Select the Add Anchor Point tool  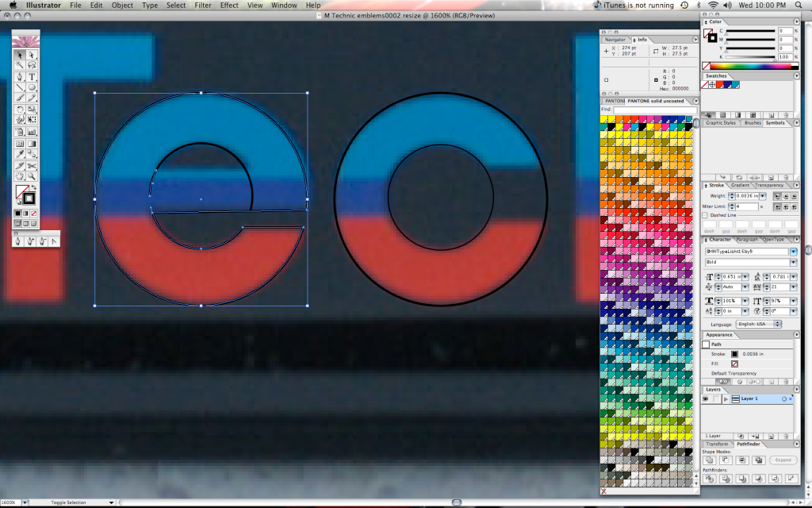click(x=30, y=241)
